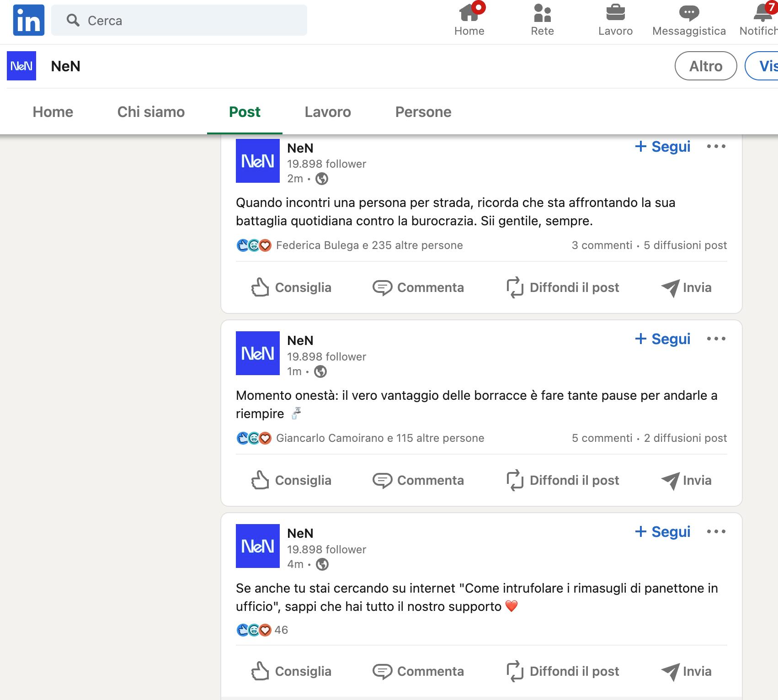Select the Post tab
Screen dimensions: 778x700
(245, 112)
